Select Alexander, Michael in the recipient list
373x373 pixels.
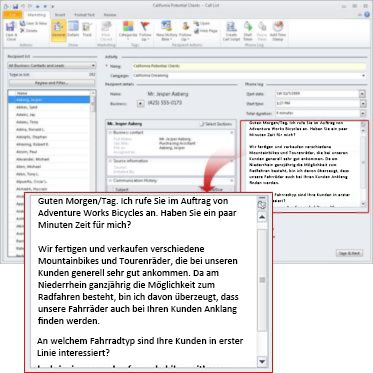click(49, 159)
